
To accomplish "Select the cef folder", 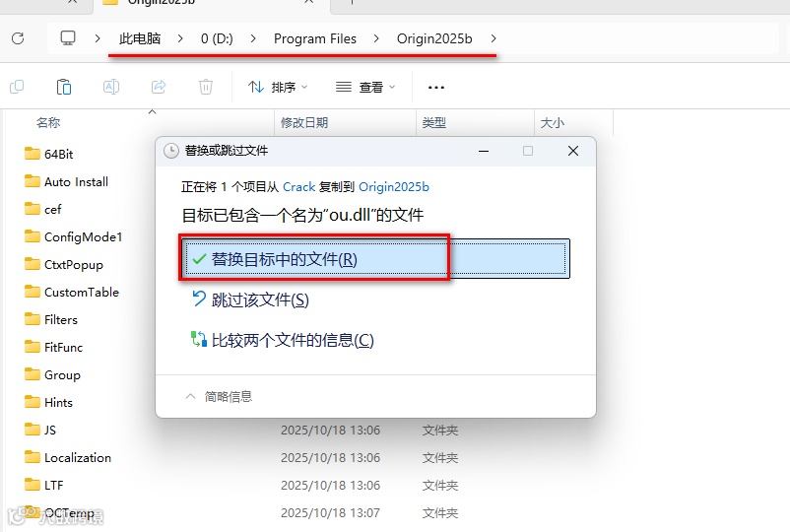I will click(52, 209).
